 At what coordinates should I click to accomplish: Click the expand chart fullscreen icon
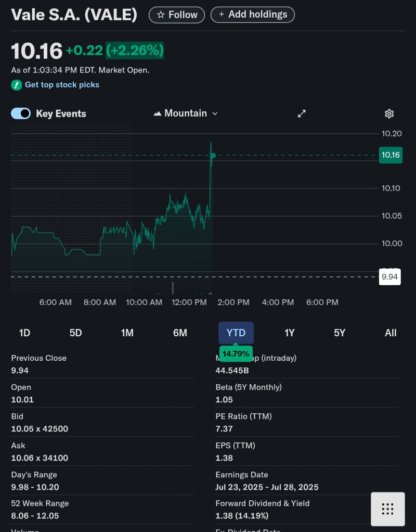[302, 113]
